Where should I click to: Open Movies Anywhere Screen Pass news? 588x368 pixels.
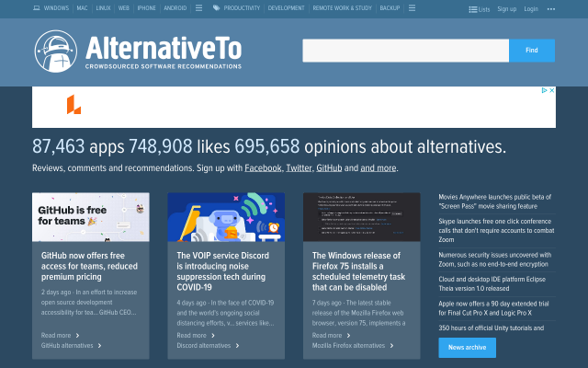point(494,201)
